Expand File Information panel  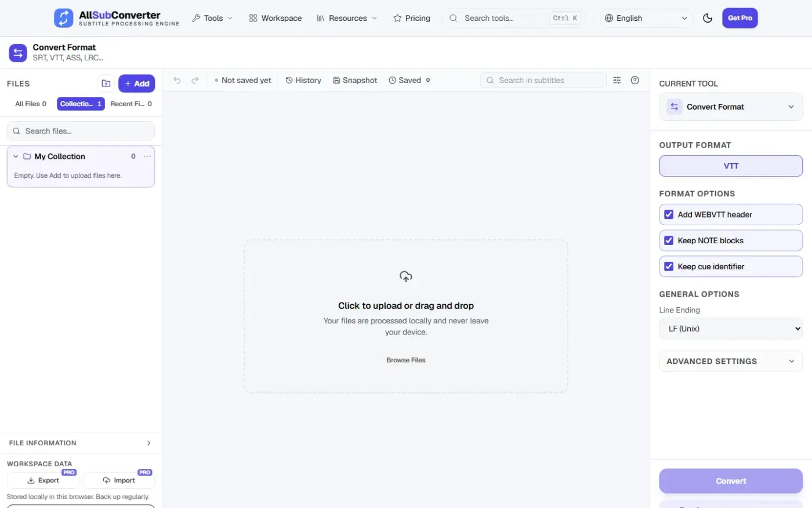(81, 443)
